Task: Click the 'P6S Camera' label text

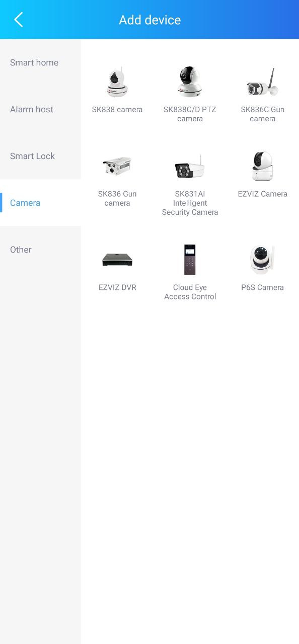Action: point(262,288)
